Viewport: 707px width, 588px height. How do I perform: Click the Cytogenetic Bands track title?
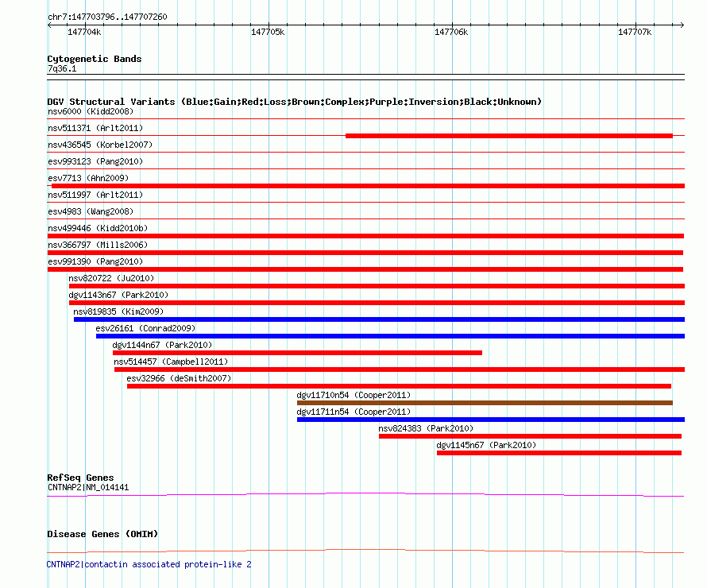click(95, 59)
